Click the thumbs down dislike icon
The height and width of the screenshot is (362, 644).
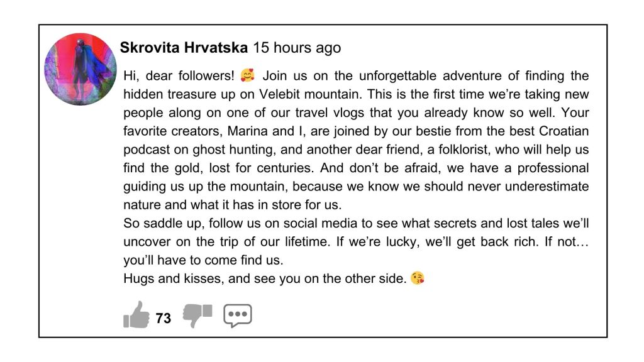pos(197,315)
